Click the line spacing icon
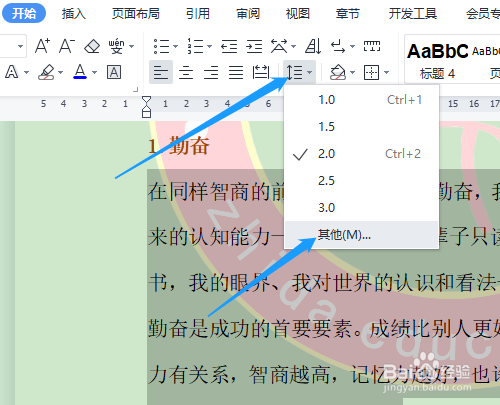Image resolution: width=500 pixels, height=405 pixels. [x=295, y=72]
